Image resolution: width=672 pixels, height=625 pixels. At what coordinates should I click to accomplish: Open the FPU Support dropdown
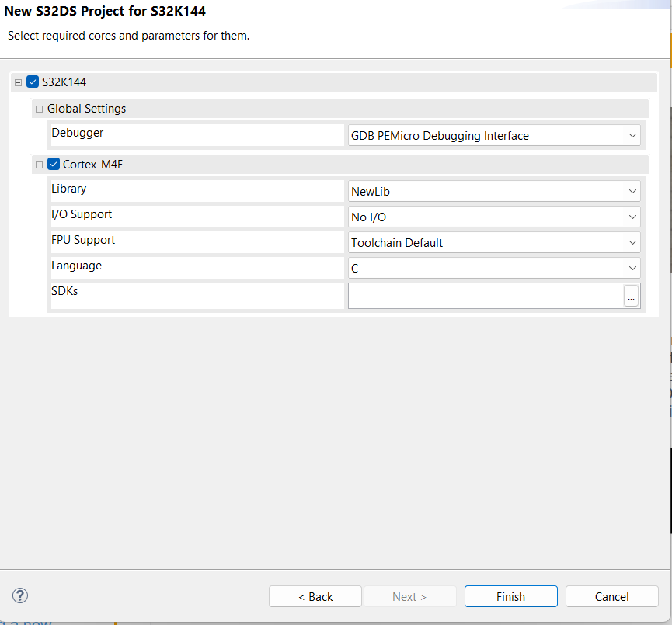(494, 243)
